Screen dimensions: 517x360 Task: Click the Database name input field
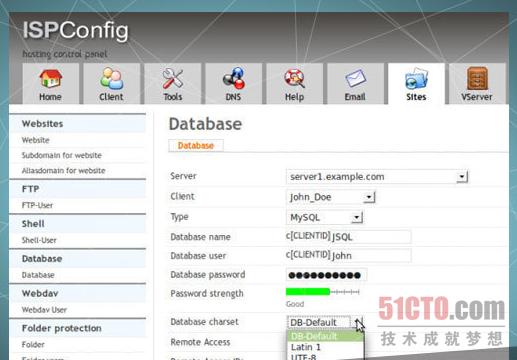[x=371, y=237]
